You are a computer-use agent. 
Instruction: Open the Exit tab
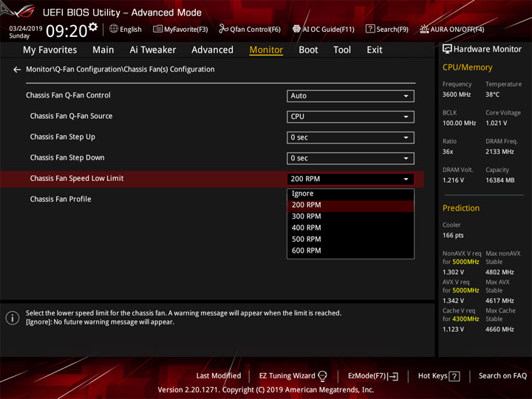click(x=375, y=50)
